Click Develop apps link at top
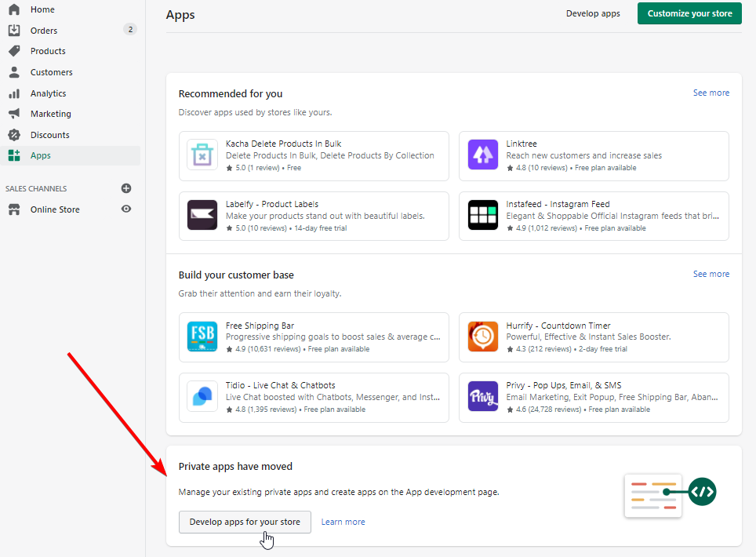Viewport: 756px width, 557px height. [593, 13]
